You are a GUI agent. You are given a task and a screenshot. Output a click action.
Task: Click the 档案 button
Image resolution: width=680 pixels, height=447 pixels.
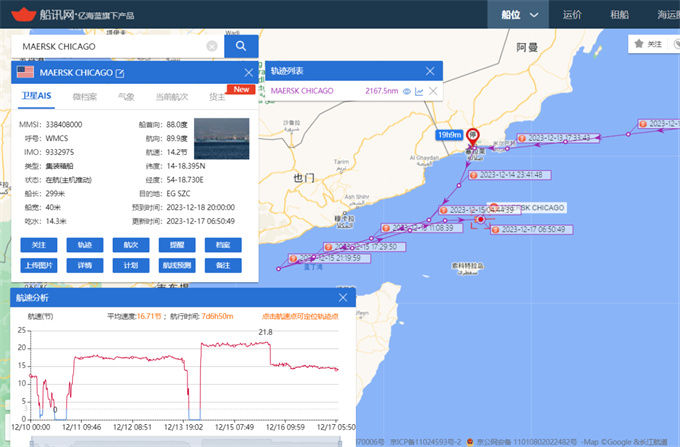point(222,245)
